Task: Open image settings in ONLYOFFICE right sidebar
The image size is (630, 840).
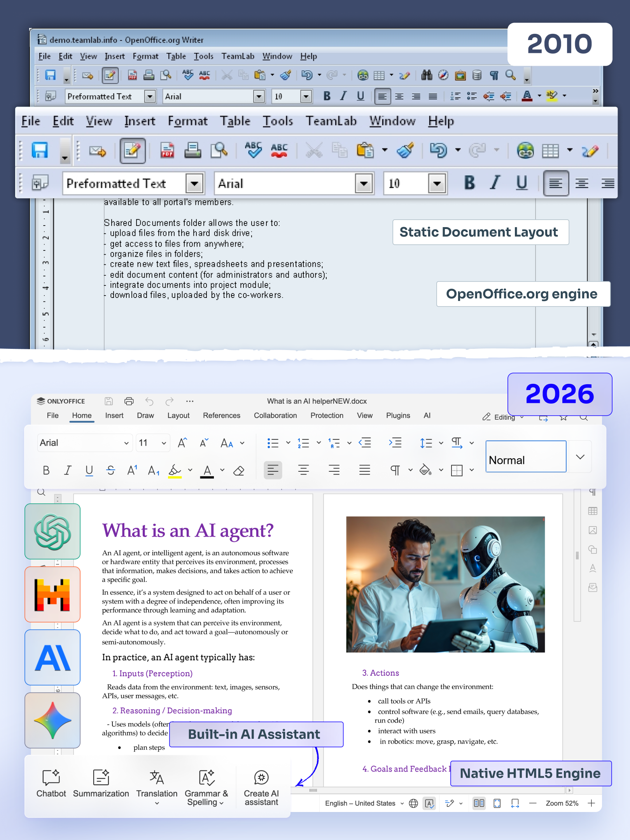Action: click(593, 530)
